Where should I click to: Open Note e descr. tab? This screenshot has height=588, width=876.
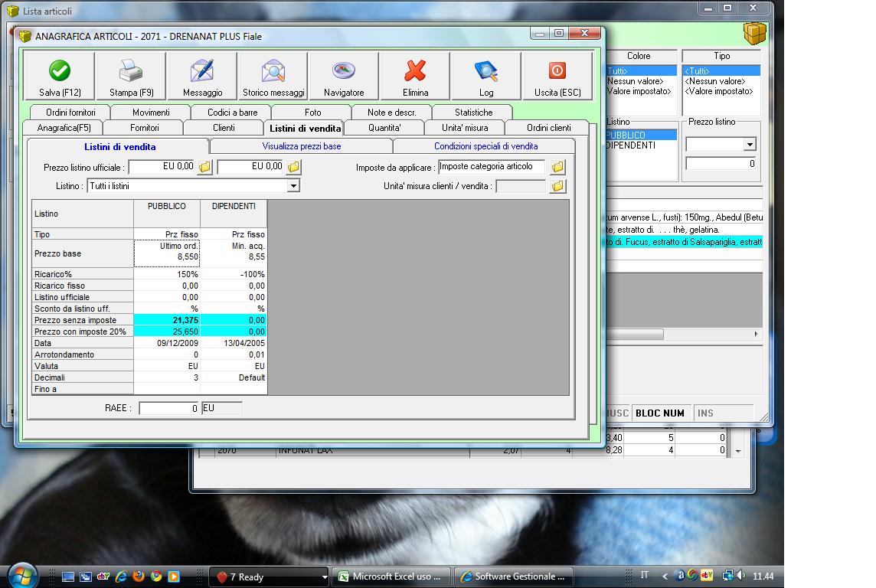click(x=391, y=113)
